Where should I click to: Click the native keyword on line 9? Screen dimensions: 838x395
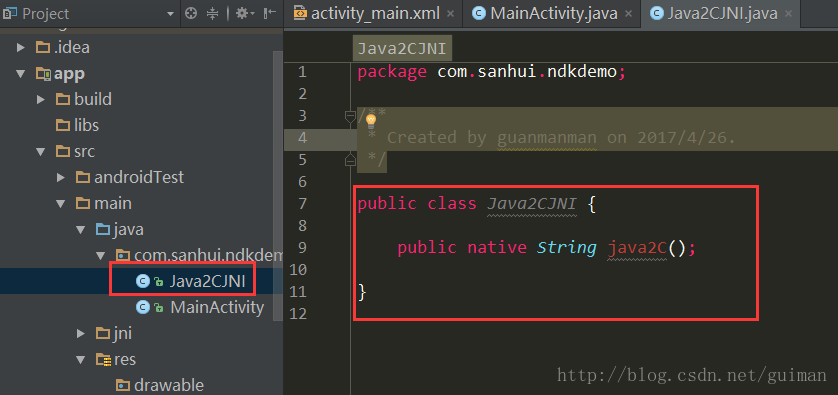click(x=497, y=247)
